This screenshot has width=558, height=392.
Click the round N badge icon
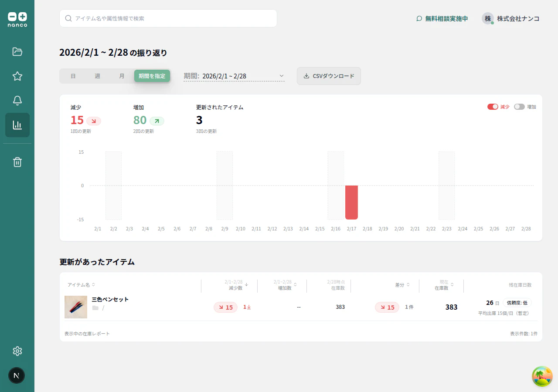(x=17, y=375)
